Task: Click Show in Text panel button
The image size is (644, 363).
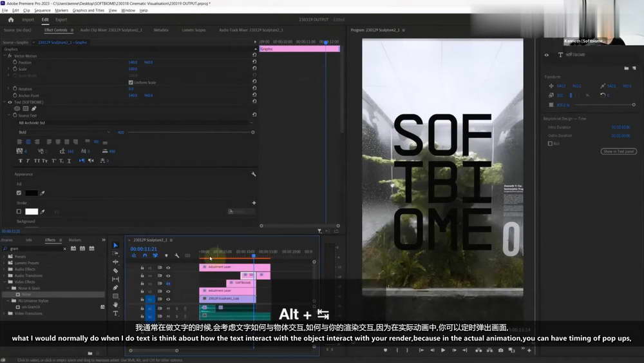Action: (618, 152)
